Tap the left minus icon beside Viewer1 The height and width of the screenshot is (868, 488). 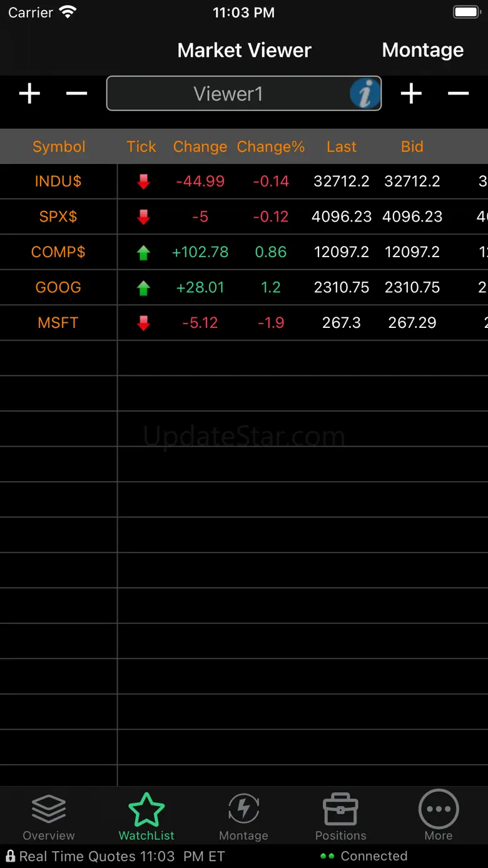point(76,94)
